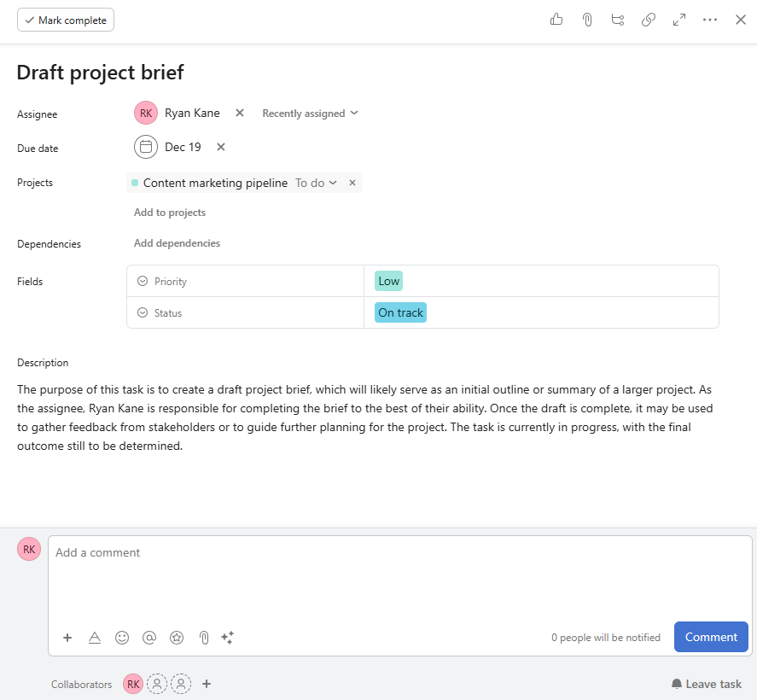Like the task with the thumbs up icon
This screenshot has height=700, width=757.
coord(556,19)
